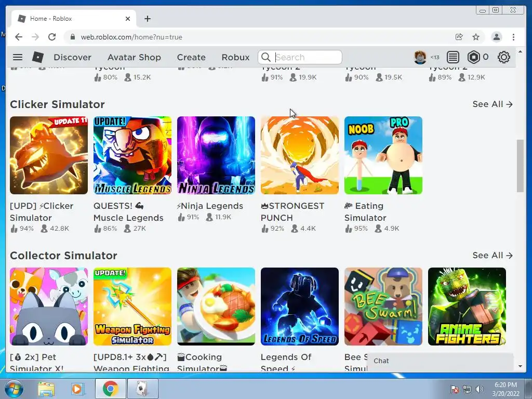The width and height of the screenshot is (532, 399).
Task: Click the scrollbar down arrow
Action: point(520,366)
